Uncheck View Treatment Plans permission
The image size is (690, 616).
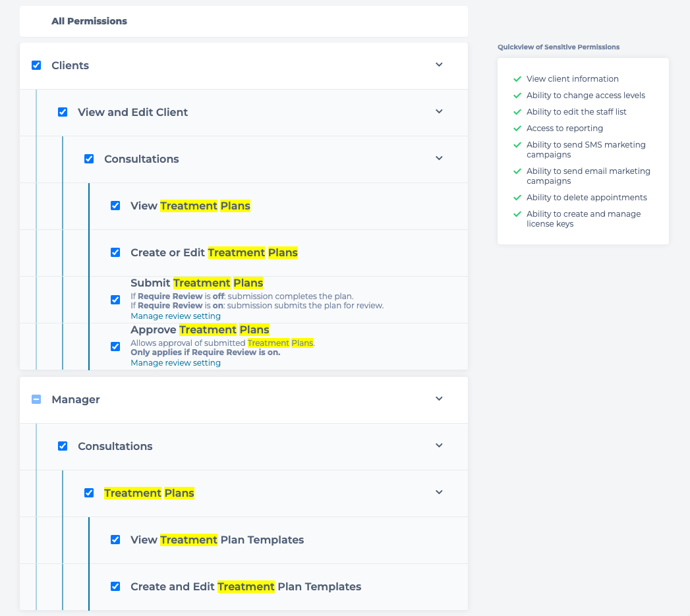[x=115, y=206]
